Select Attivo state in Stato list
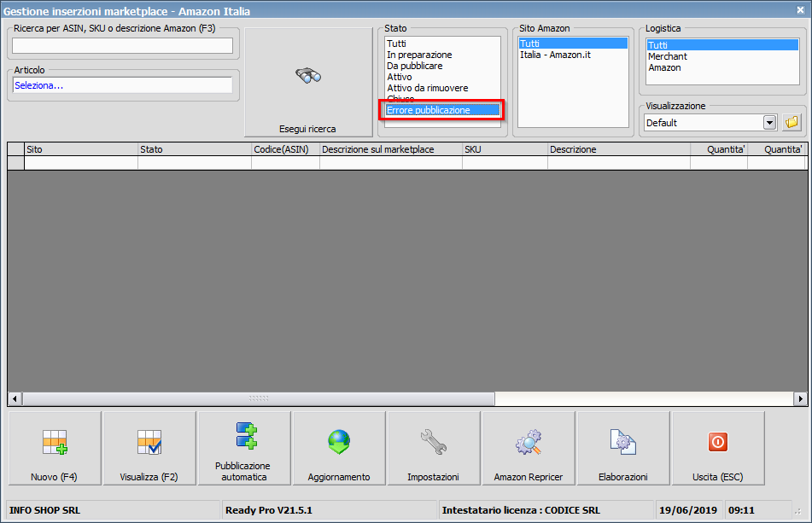The height and width of the screenshot is (523, 812). click(x=400, y=77)
